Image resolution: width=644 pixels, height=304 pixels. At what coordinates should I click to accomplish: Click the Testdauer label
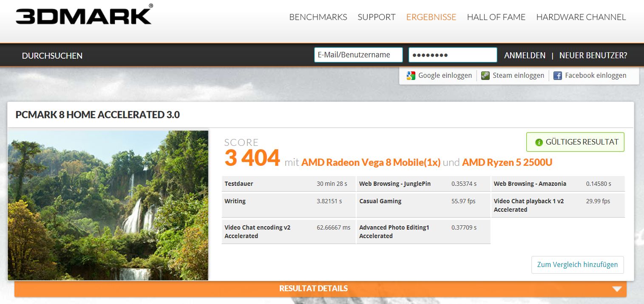(238, 184)
